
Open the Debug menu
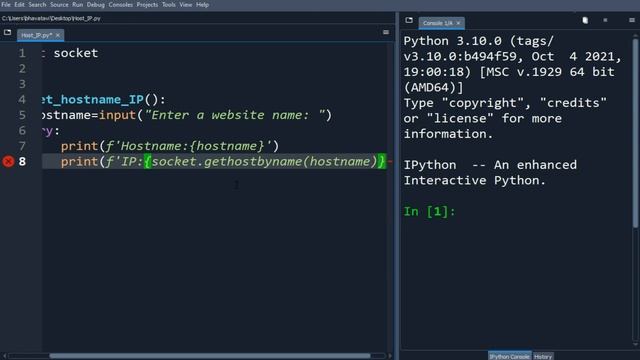pyautogui.click(x=96, y=5)
